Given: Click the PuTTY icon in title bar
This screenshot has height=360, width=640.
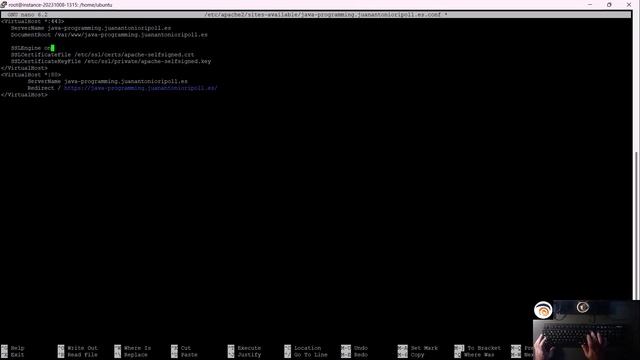Looking at the screenshot, I should pos(4,4).
